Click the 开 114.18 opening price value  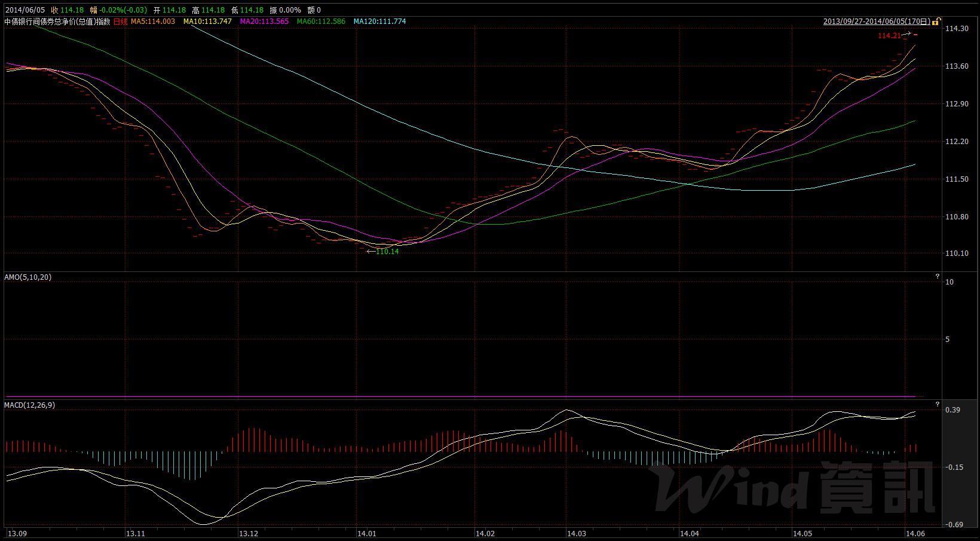pos(169,10)
